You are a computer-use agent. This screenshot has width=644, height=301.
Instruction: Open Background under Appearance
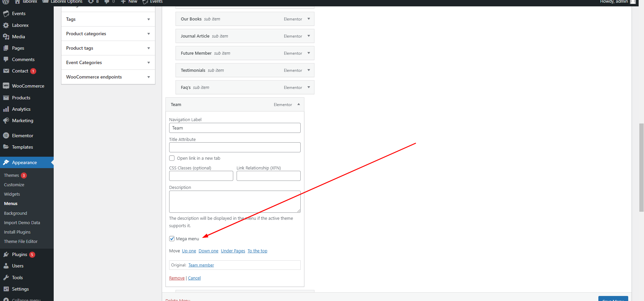[x=15, y=213]
